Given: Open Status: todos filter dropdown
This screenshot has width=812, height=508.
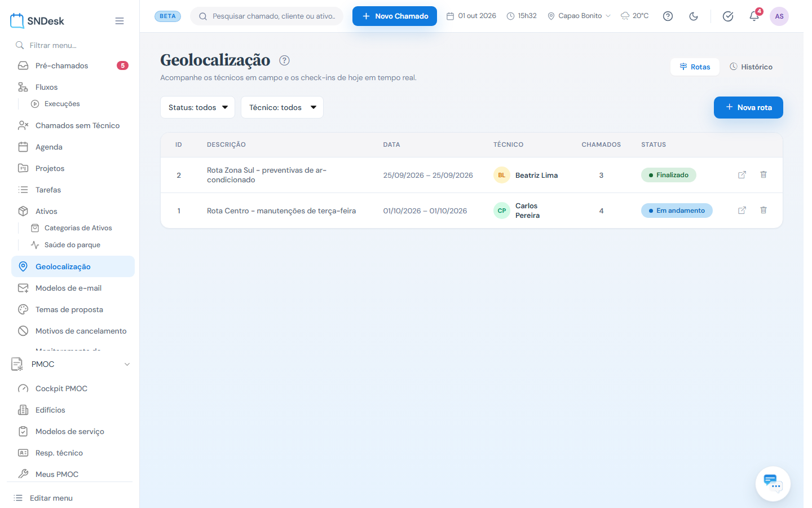Looking at the screenshot, I should (198, 107).
